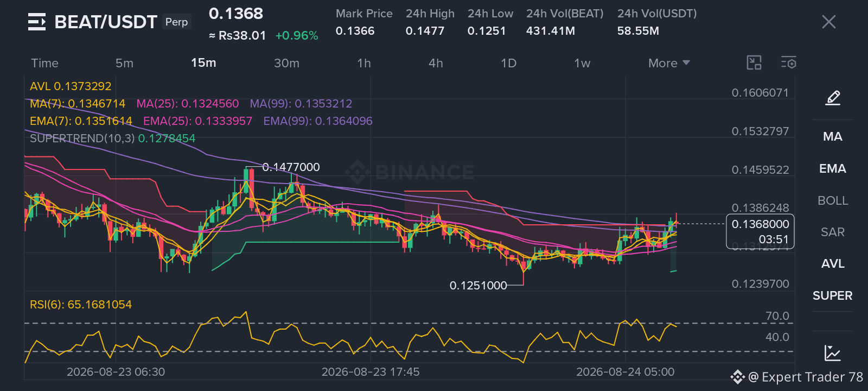868x391 pixels.
Task: Click the 2026-08-23 17:45 time label
Action: pyautogui.click(x=371, y=372)
